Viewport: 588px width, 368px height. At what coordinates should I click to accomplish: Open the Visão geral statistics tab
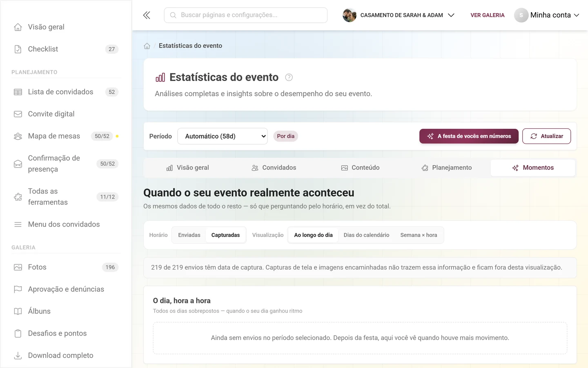pos(187,168)
